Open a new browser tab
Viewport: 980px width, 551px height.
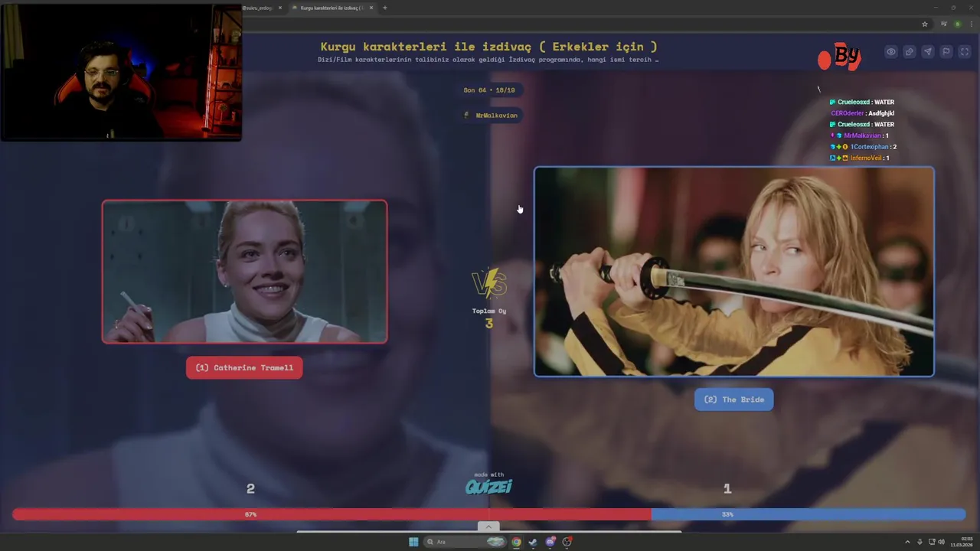click(384, 8)
